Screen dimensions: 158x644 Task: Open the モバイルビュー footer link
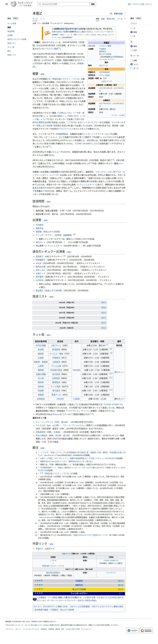[x=86, y=629]
